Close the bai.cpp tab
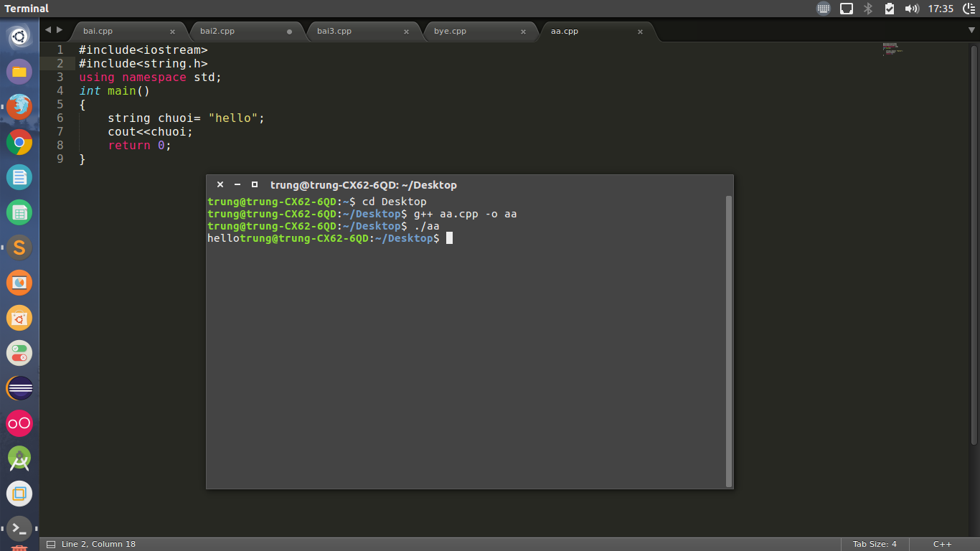 click(x=172, y=32)
